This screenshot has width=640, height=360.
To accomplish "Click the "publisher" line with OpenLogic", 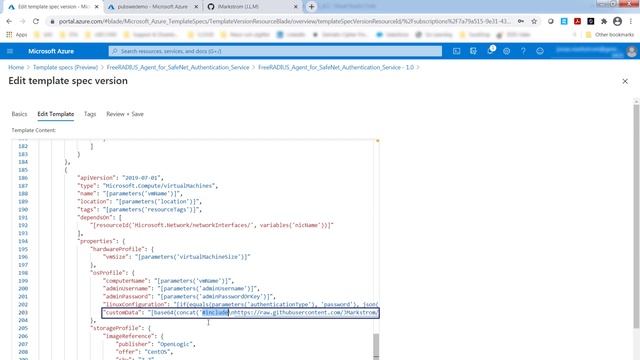I will click(156, 344).
